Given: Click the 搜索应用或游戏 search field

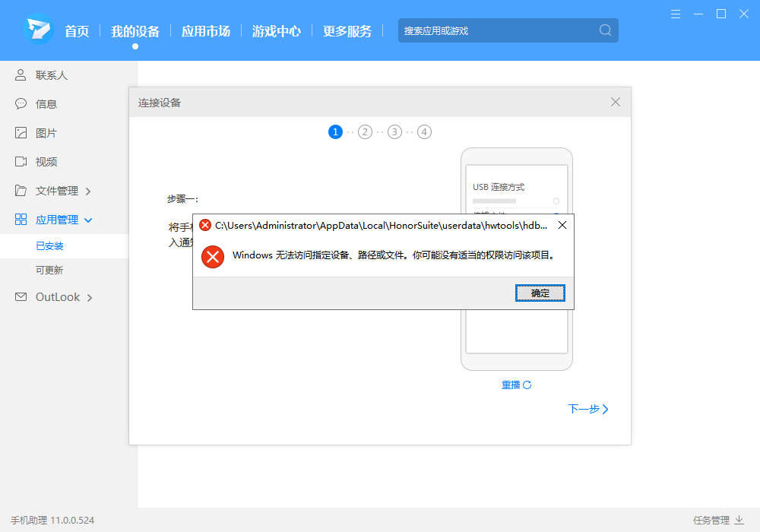Looking at the screenshot, I should tap(508, 30).
